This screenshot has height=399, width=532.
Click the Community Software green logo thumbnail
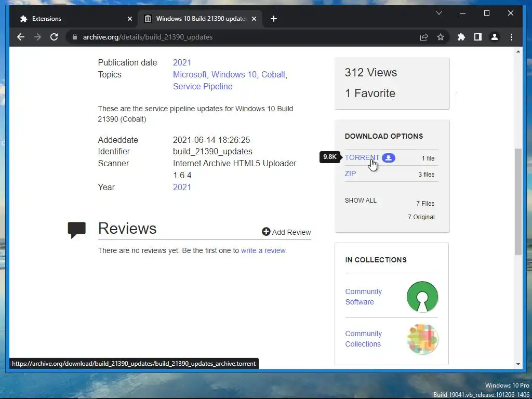tap(422, 297)
